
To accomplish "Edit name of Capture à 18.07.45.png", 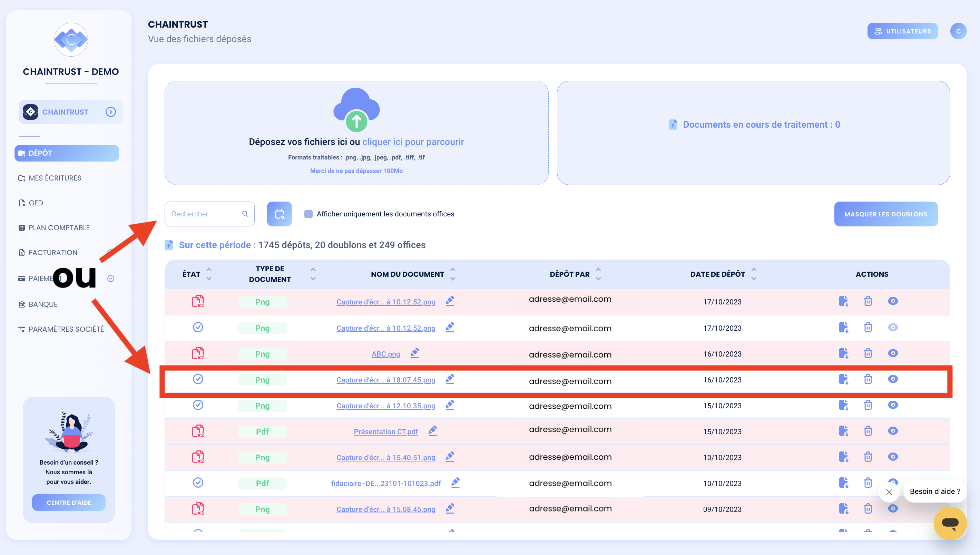I will coord(450,379).
